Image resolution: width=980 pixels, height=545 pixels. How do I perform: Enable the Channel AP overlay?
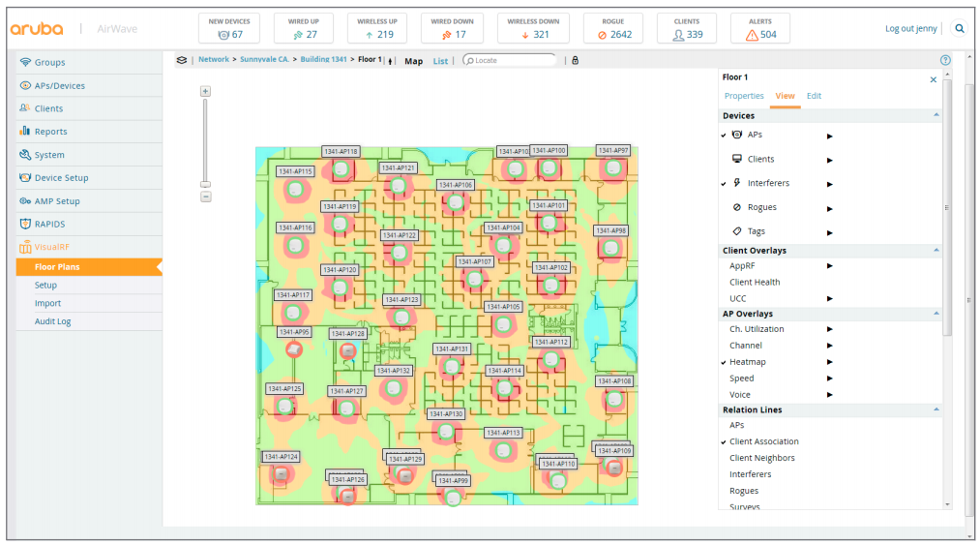pyautogui.click(x=746, y=346)
